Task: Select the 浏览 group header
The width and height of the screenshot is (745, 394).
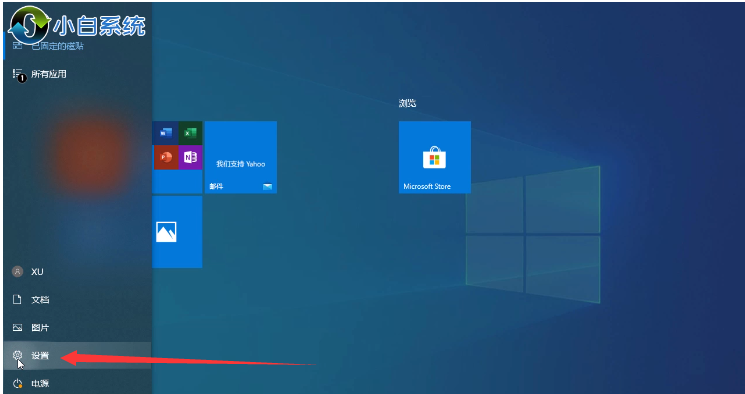Action: point(408,103)
